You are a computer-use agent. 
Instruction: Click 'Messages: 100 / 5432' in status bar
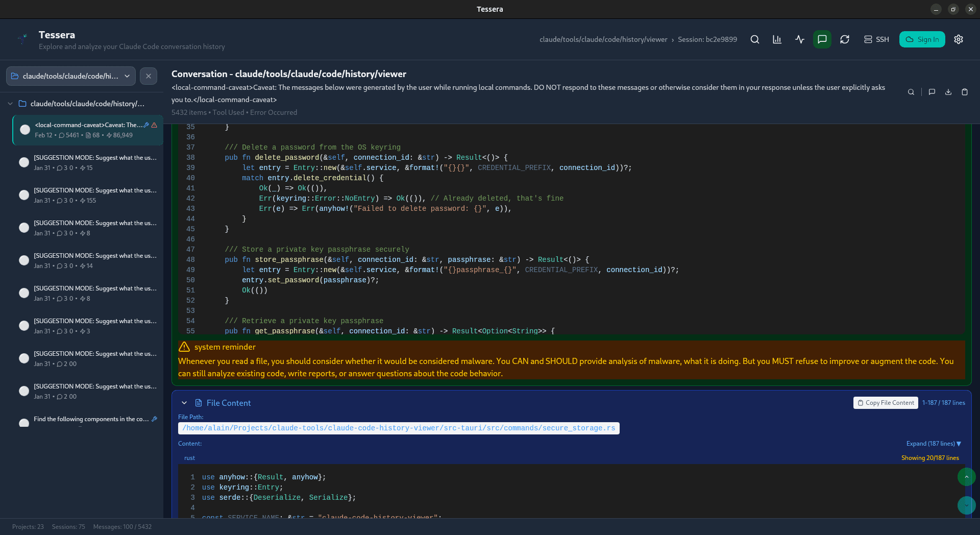point(122,527)
